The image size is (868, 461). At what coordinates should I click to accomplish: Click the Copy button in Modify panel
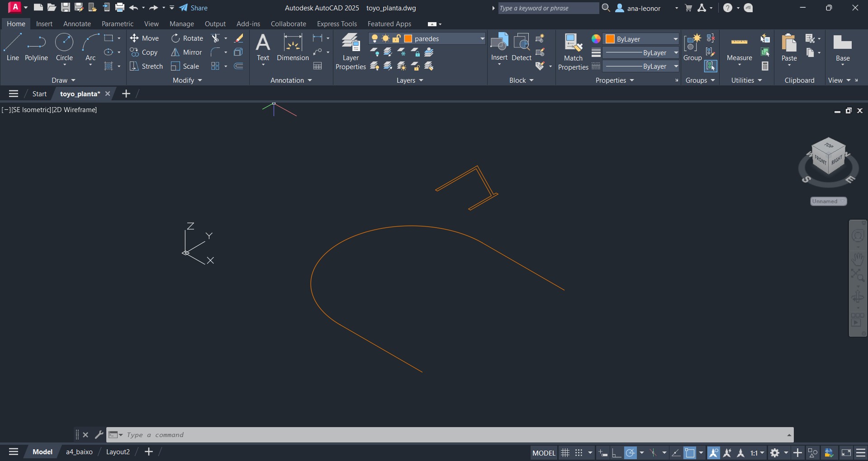pyautogui.click(x=144, y=52)
